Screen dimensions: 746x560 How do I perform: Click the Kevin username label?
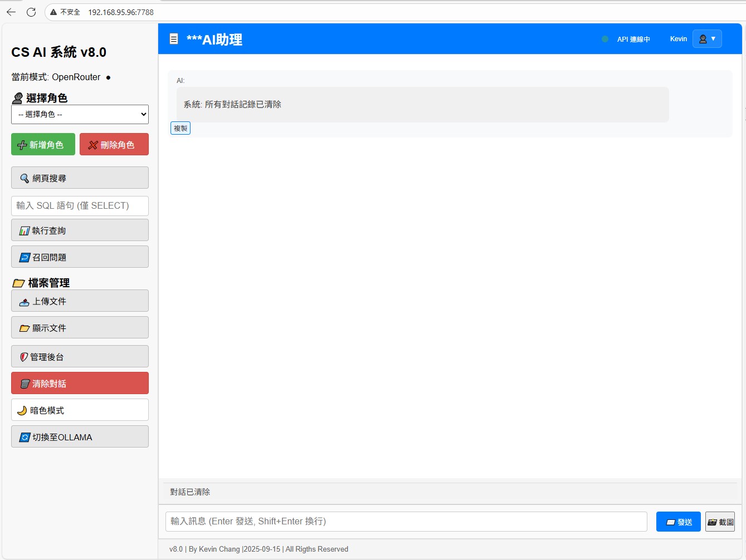[x=679, y=39]
